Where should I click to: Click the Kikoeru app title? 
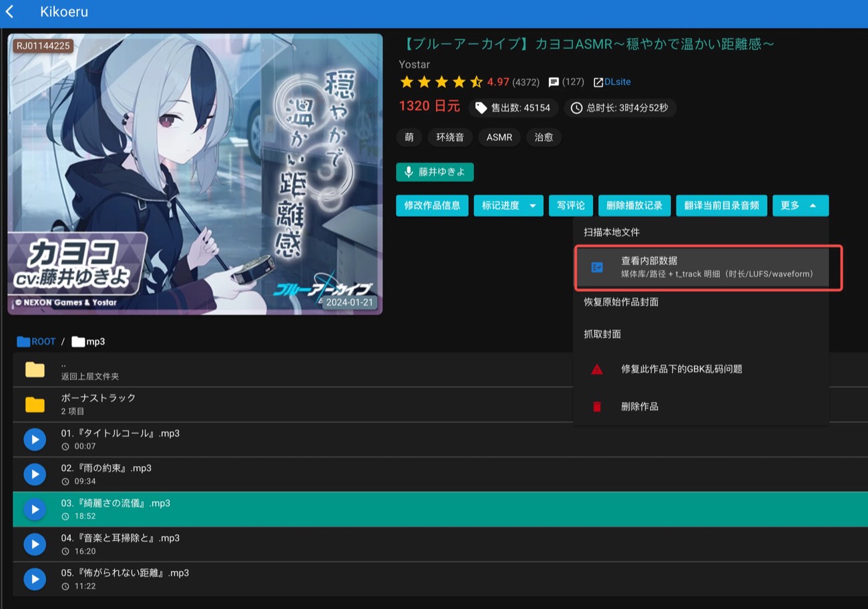point(64,12)
